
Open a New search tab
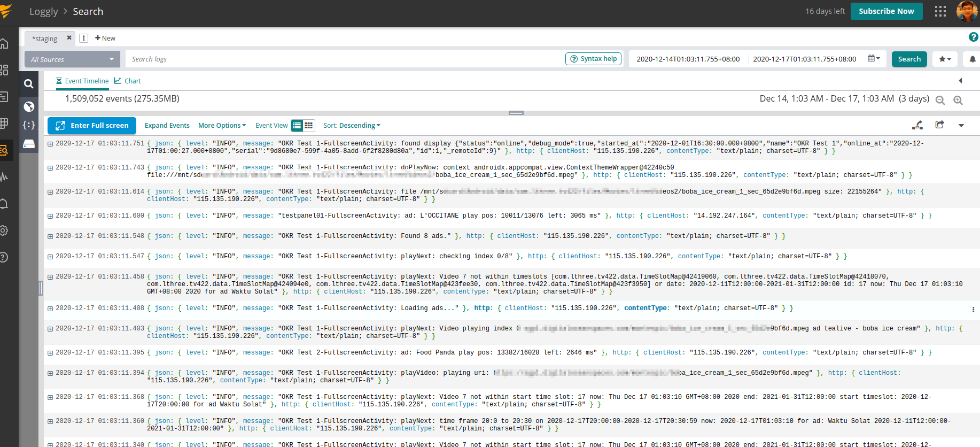[x=105, y=38]
